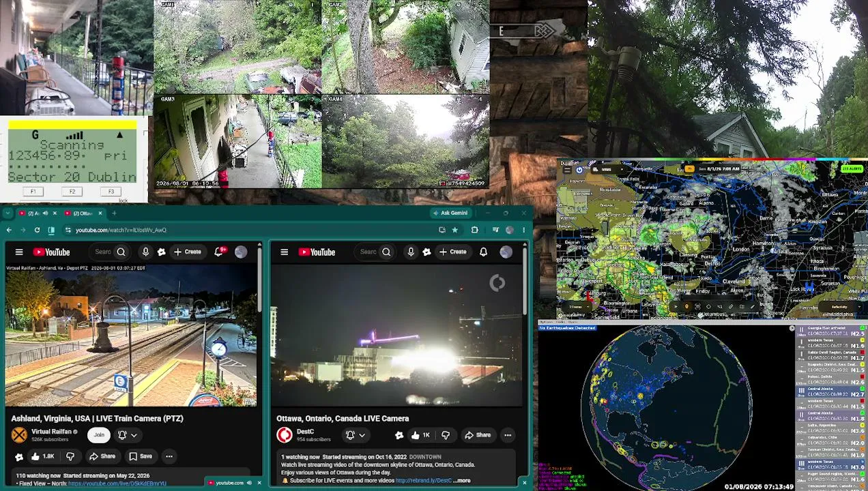
Task: Dislike the Ashland train camera video
Action: click(70, 456)
